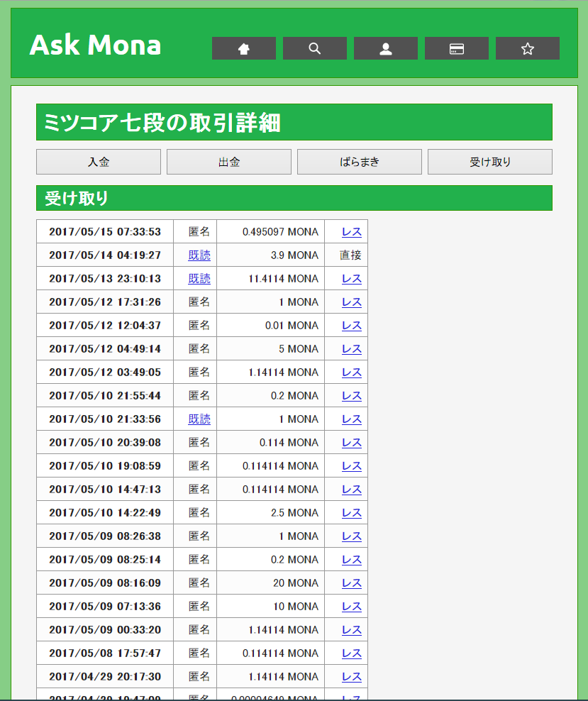Open レス link in 14:47:13 row
This screenshot has height=701, width=588.
352,489
